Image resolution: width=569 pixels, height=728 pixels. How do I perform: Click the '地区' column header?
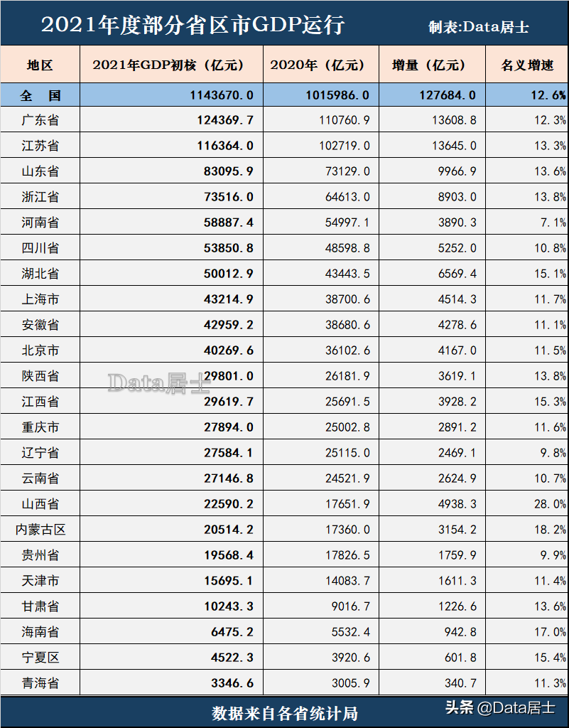40,65
